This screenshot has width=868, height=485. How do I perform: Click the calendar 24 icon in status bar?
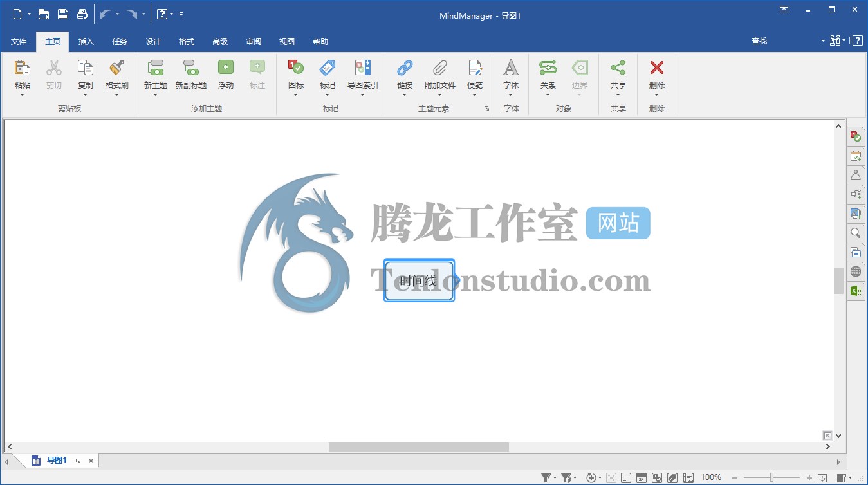(x=642, y=478)
